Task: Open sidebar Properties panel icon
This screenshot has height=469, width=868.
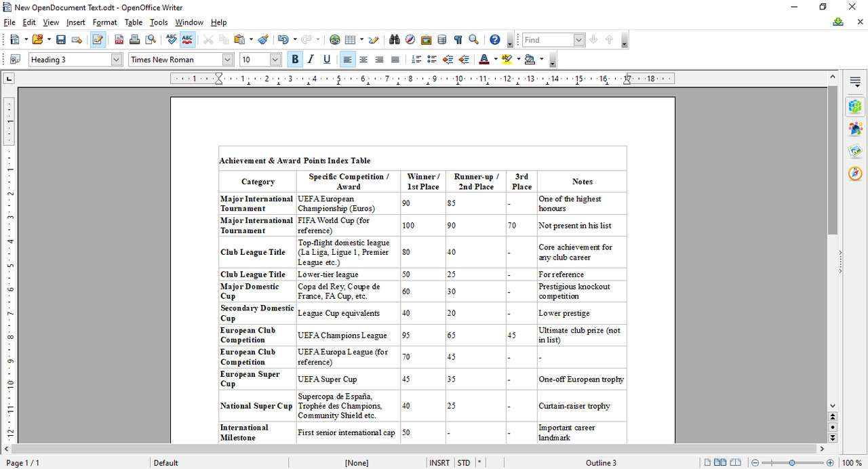Action: (855, 106)
